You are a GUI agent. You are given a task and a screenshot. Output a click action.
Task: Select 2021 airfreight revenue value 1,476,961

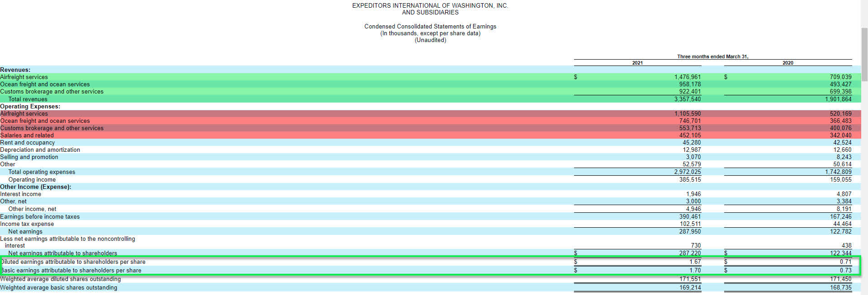[688, 77]
